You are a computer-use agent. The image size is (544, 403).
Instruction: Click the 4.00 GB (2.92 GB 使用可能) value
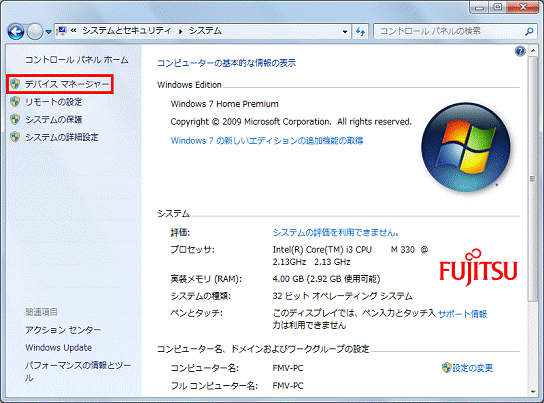pos(326,279)
